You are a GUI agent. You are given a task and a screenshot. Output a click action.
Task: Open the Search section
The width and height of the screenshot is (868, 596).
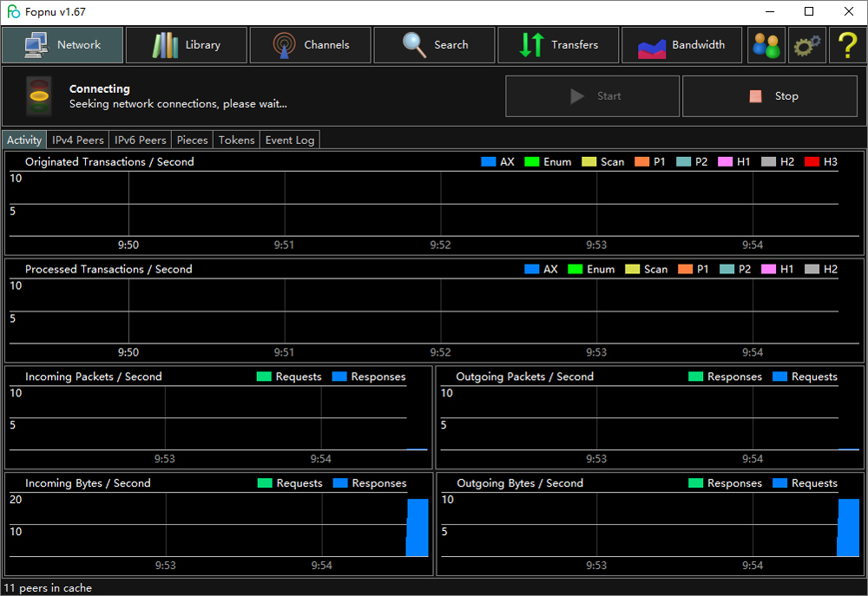tap(435, 45)
